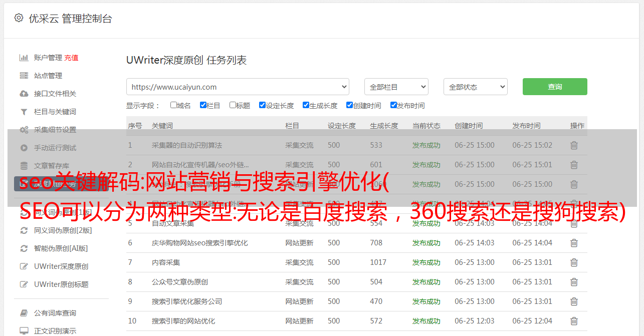Open 同义词伪原创[2版] in the sidebar

pos(63,230)
